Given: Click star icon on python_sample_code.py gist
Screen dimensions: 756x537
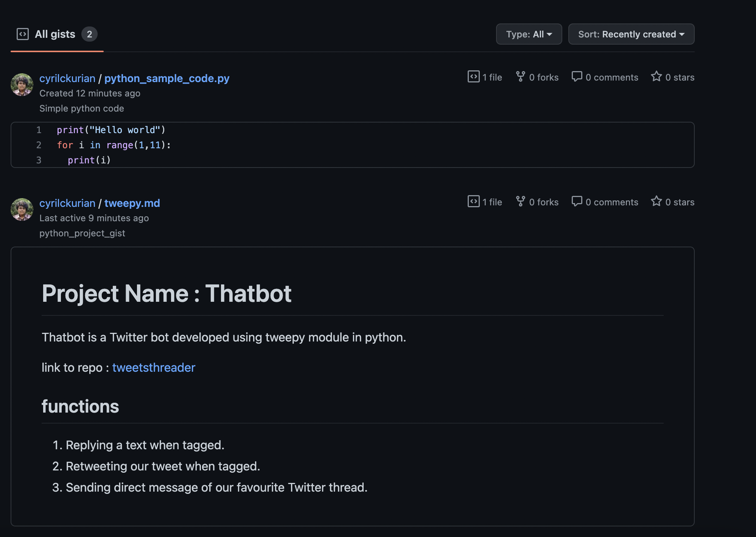Looking at the screenshot, I should click(x=656, y=77).
